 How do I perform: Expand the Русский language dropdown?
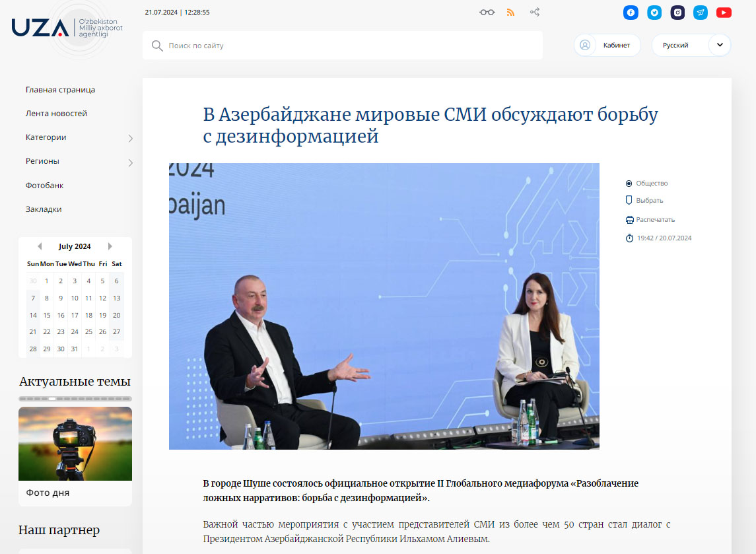coord(719,46)
